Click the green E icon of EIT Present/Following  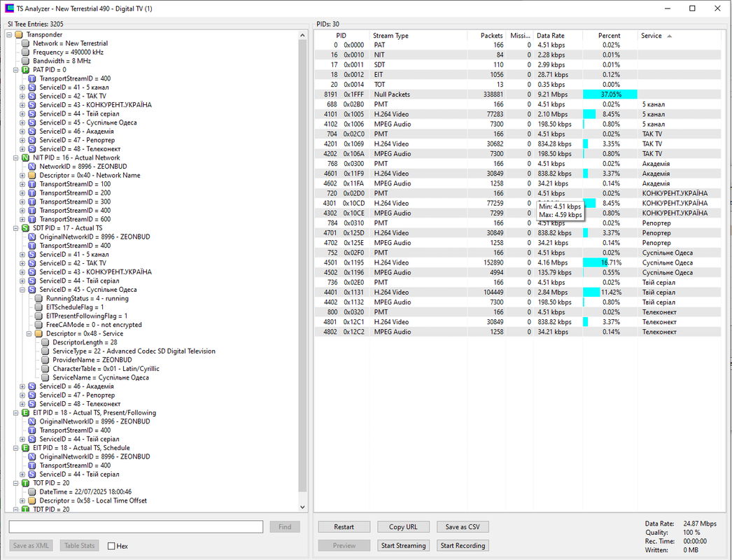click(x=25, y=413)
